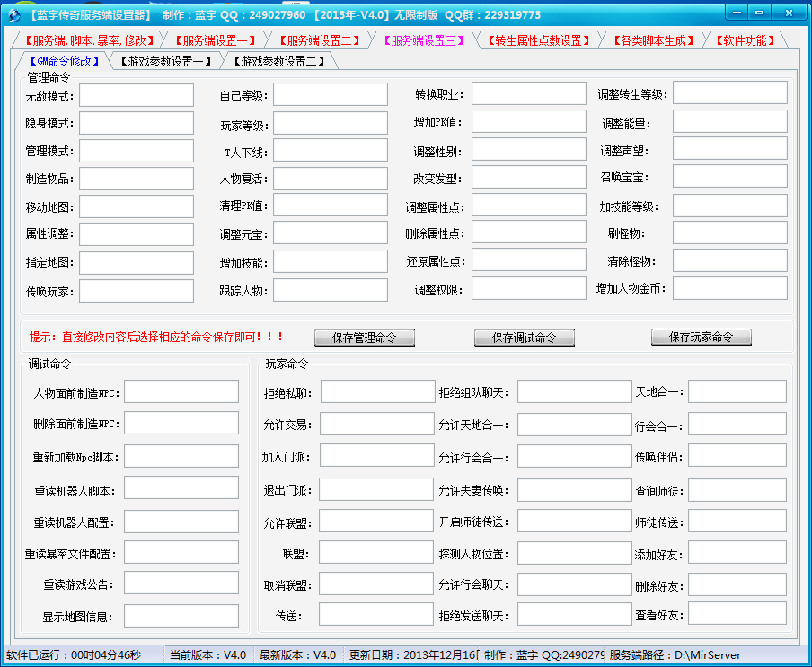
Task: Select the 转换职业 text field
Action: click(x=528, y=93)
